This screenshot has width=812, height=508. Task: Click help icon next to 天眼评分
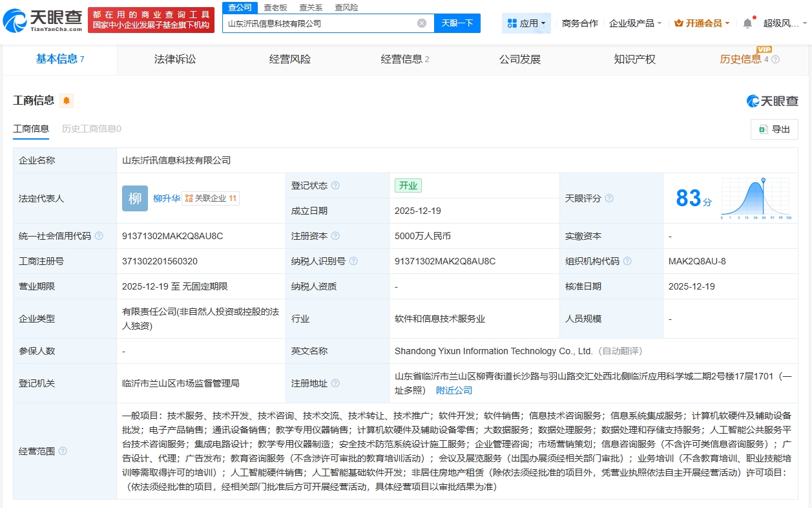[609, 198]
